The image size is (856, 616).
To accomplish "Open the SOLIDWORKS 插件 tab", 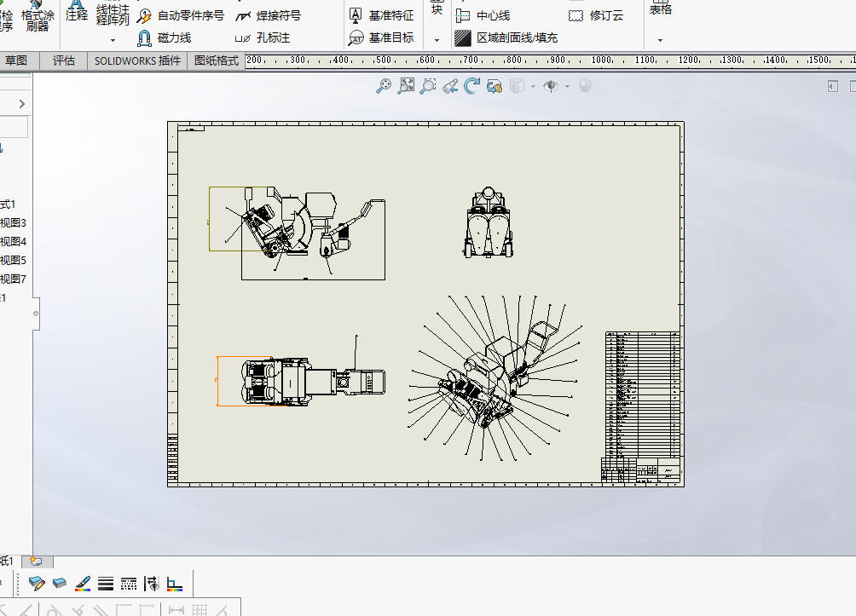I will pyautogui.click(x=137, y=60).
